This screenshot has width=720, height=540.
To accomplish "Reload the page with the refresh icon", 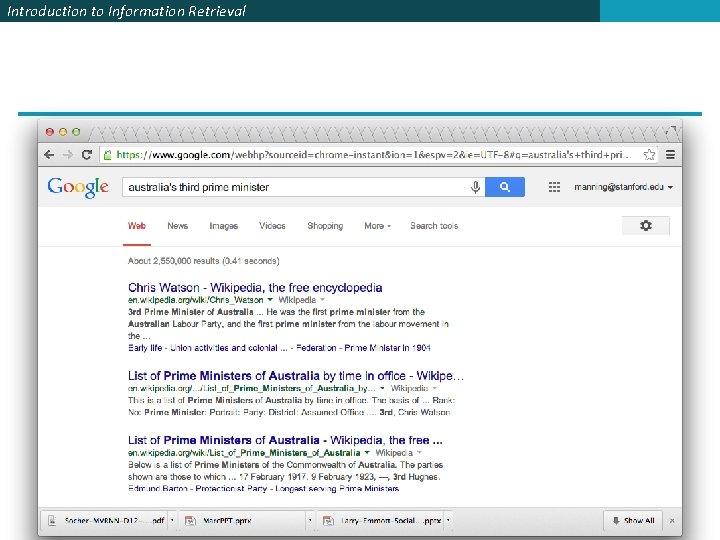I will [86, 155].
